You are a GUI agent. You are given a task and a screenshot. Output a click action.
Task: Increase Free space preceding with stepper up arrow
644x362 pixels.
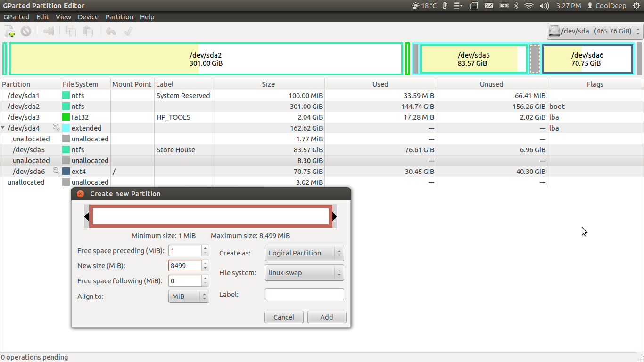pyautogui.click(x=205, y=248)
